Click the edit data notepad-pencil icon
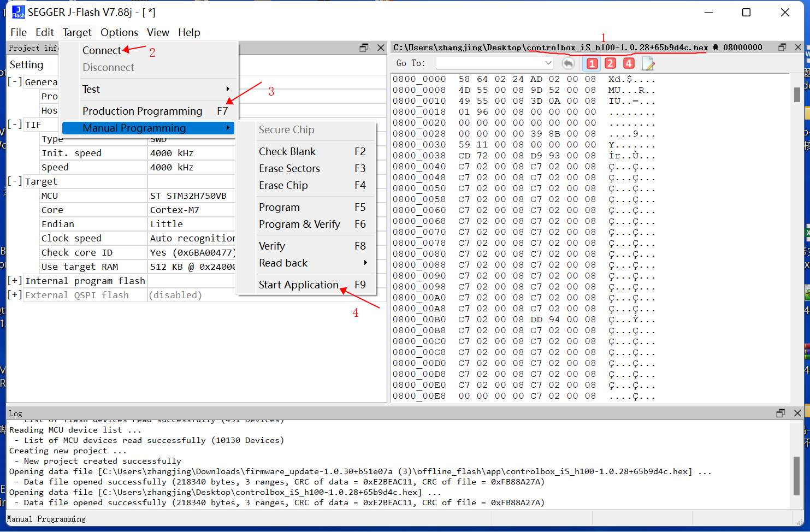 [x=648, y=63]
